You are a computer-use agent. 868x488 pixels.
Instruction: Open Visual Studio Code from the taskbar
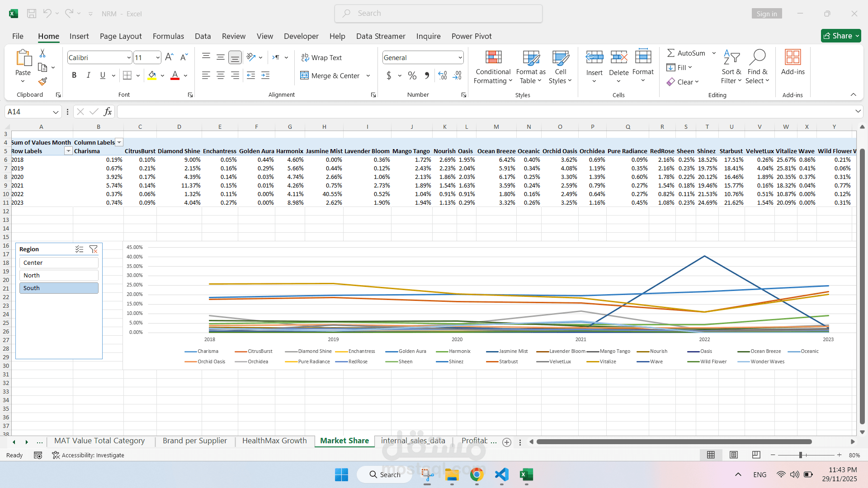click(x=501, y=474)
